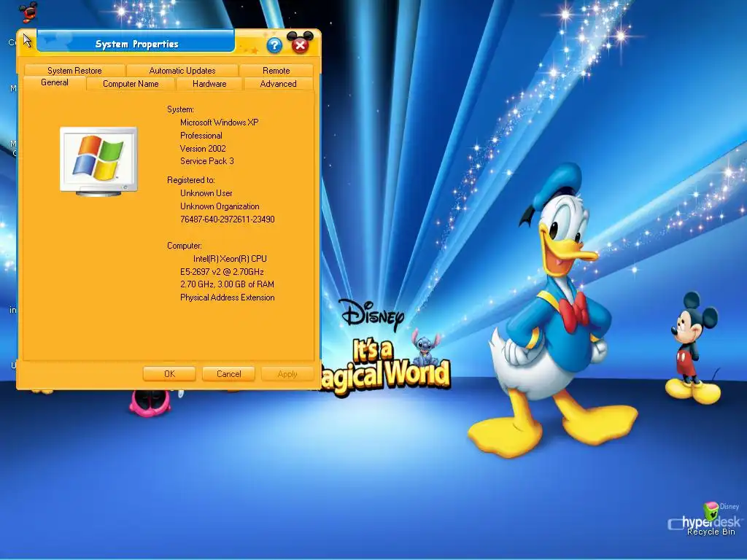Image resolution: width=747 pixels, height=560 pixels.
Task: Click the 'Unknown Organization' text
Action: click(220, 206)
